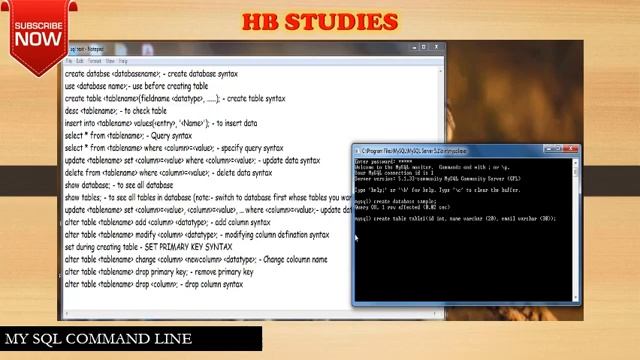The width and height of the screenshot is (640, 360).
Task: Click the 'use <database name>' line in Notepad
Action: [136, 86]
